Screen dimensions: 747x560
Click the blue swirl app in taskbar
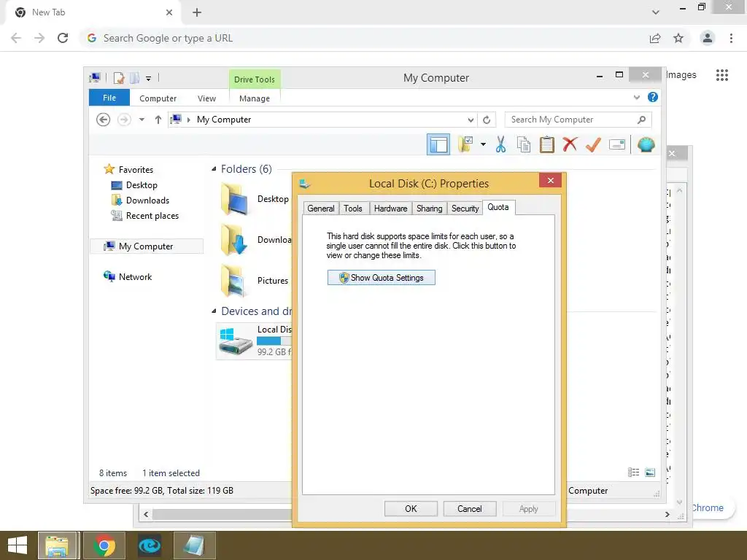(150, 545)
